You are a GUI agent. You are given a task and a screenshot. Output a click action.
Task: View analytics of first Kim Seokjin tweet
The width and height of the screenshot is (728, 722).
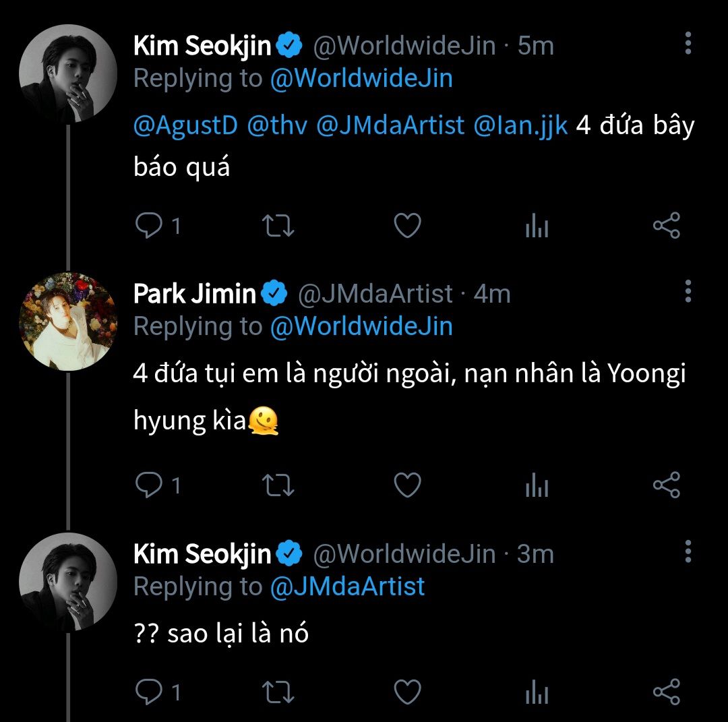[x=537, y=227]
